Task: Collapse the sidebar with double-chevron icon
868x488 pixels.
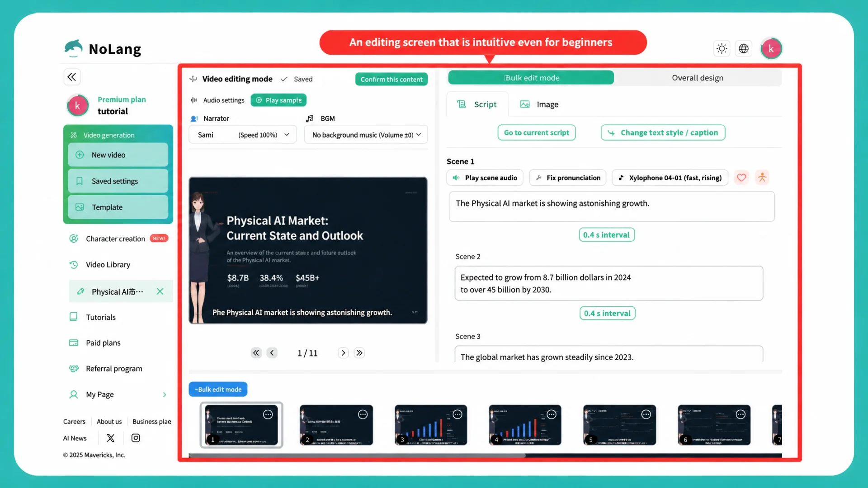Action: tap(72, 77)
